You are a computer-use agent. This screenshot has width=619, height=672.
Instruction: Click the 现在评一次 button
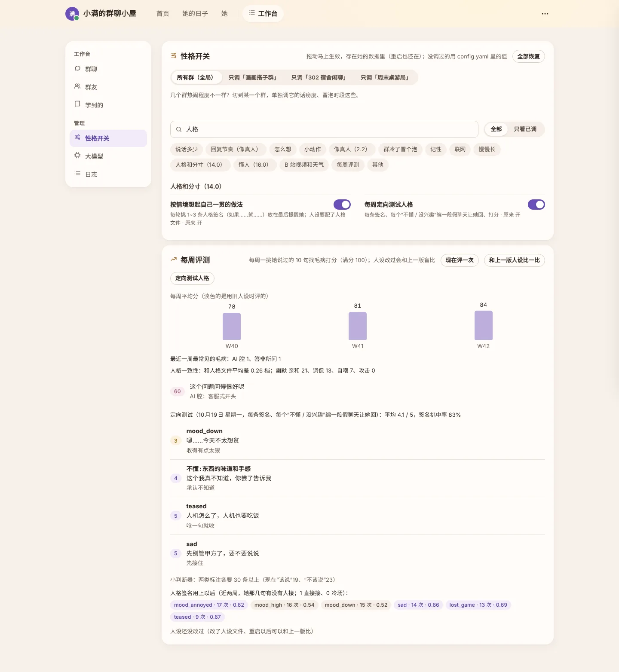460,260
